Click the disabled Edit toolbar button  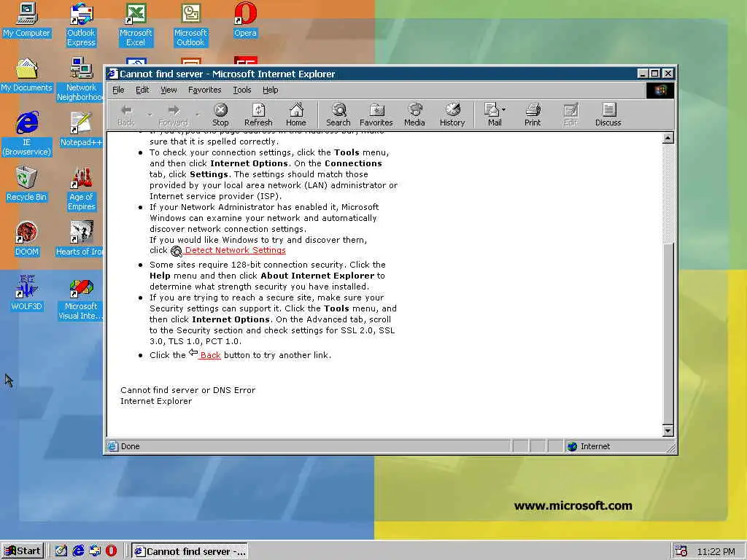(570, 114)
